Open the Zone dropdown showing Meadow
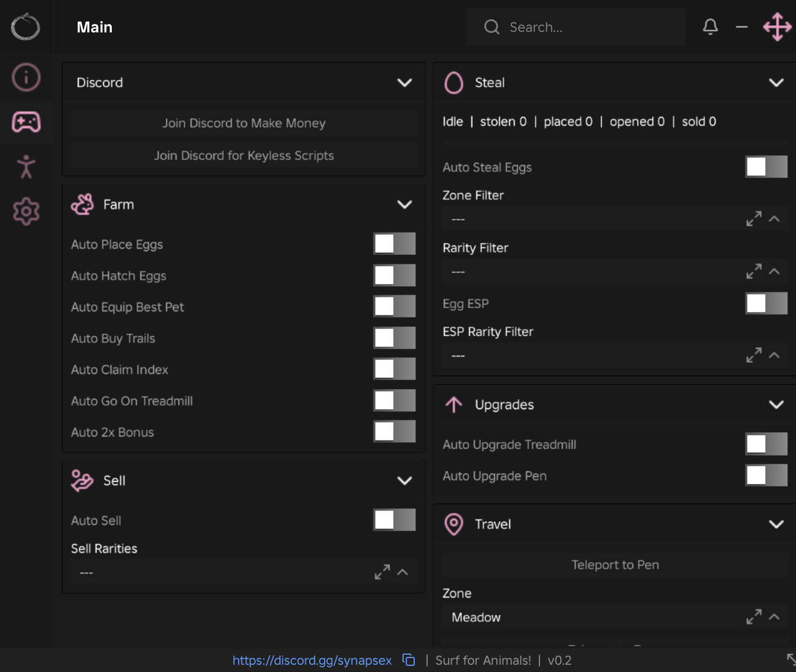This screenshot has width=796, height=672. pyautogui.click(x=615, y=617)
